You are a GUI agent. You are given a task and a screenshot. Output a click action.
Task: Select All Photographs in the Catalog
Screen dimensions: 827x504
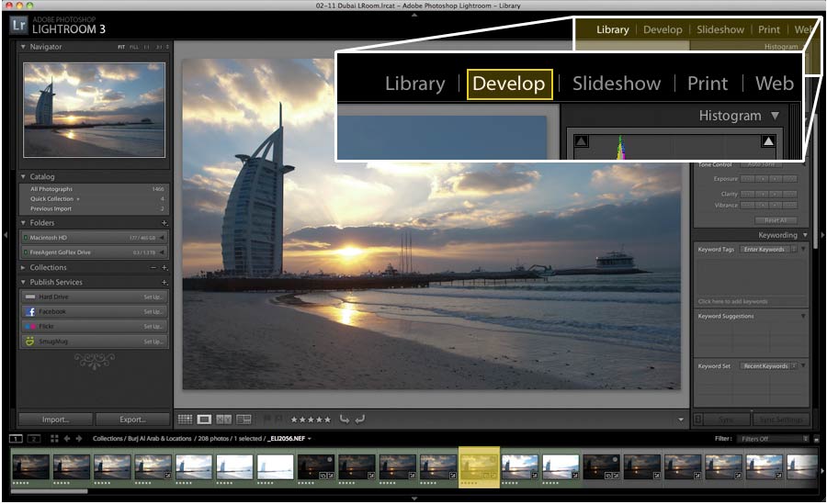pos(94,189)
